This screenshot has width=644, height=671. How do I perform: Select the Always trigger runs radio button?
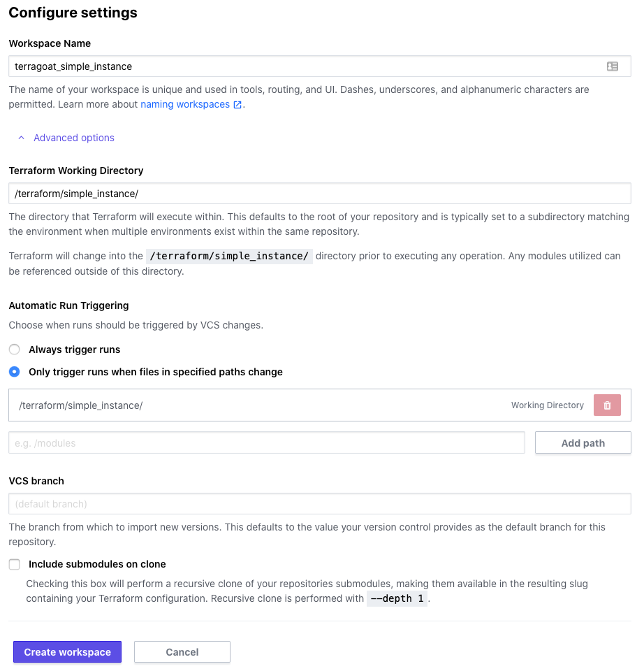click(15, 349)
